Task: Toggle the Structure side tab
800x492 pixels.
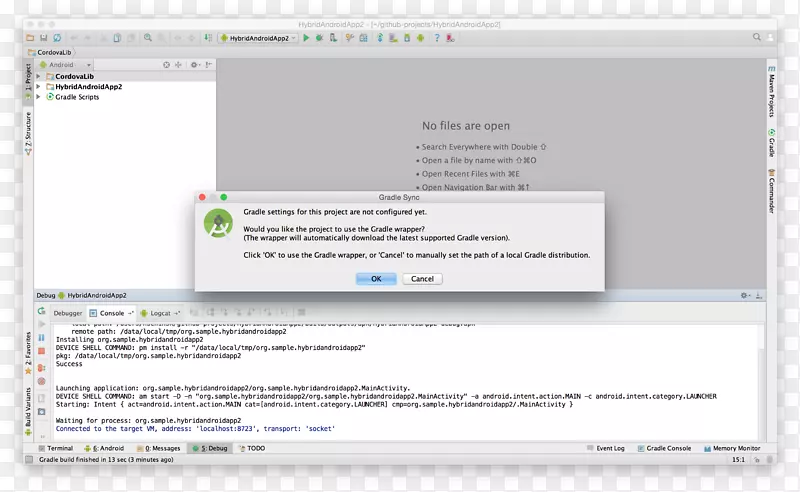Action: click(x=28, y=134)
